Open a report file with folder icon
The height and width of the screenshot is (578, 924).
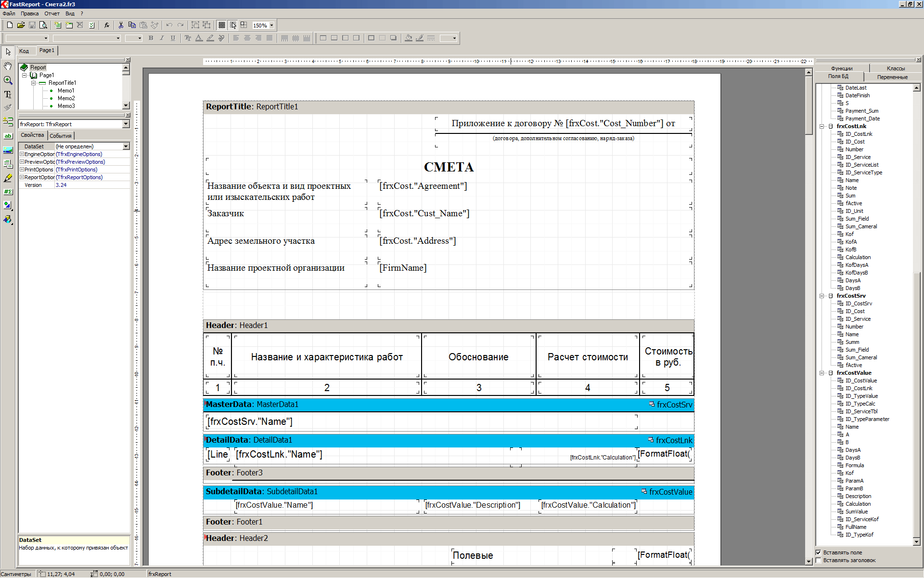tap(21, 25)
